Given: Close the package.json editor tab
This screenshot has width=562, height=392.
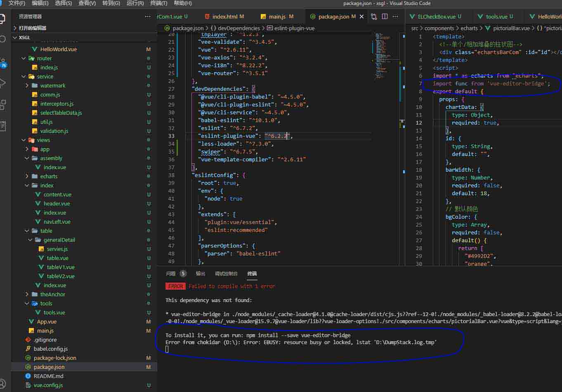Looking at the screenshot, I should click(x=362, y=17).
